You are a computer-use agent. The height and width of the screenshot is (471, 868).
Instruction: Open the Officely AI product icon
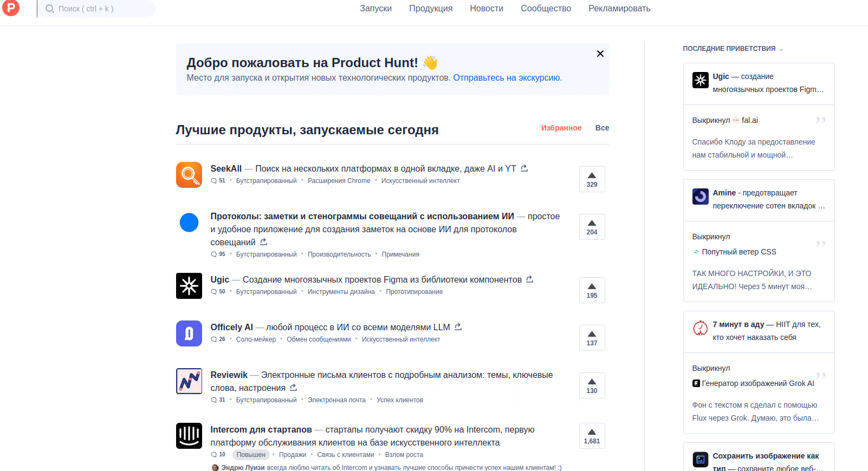[189, 333]
